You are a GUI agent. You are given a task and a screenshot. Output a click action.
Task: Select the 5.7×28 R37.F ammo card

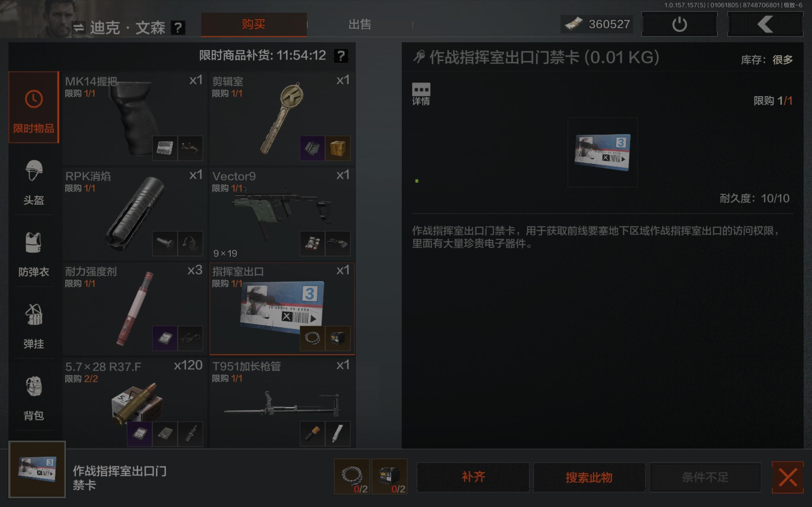click(x=135, y=402)
